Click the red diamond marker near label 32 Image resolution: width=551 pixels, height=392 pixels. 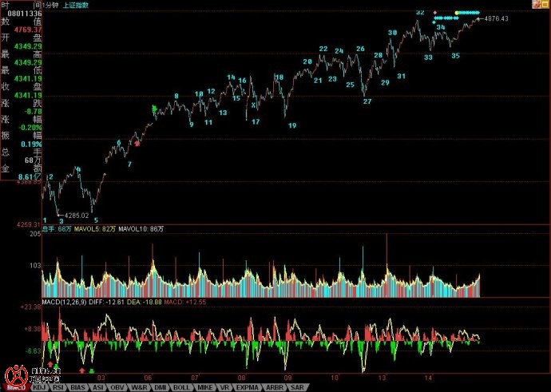(434, 13)
